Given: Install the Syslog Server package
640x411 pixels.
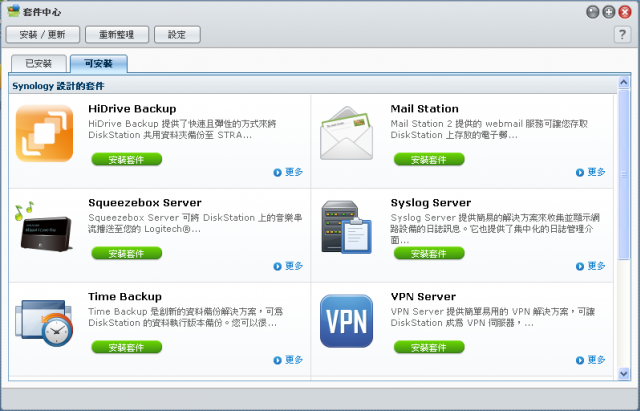Looking at the screenshot, I should point(429,253).
